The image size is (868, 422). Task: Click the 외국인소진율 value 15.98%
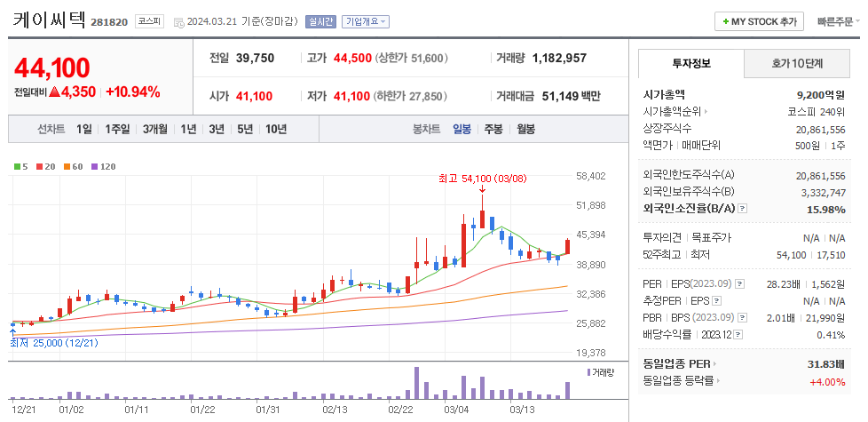tap(827, 210)
